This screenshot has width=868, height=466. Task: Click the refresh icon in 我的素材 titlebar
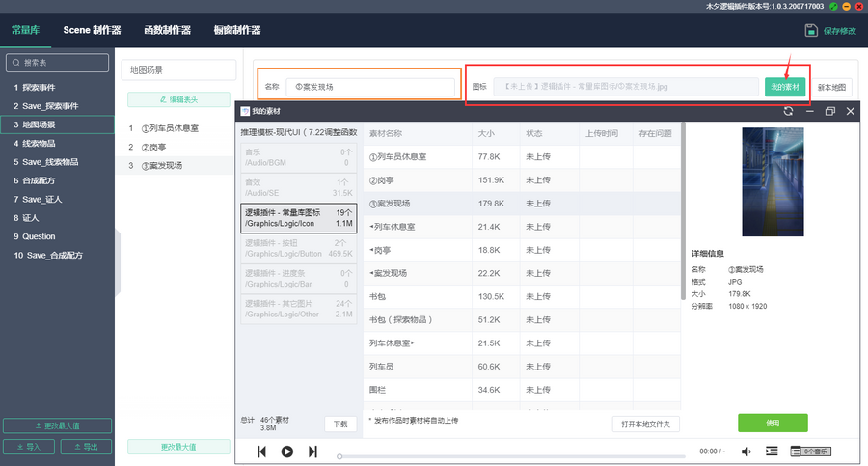point(788,111)
